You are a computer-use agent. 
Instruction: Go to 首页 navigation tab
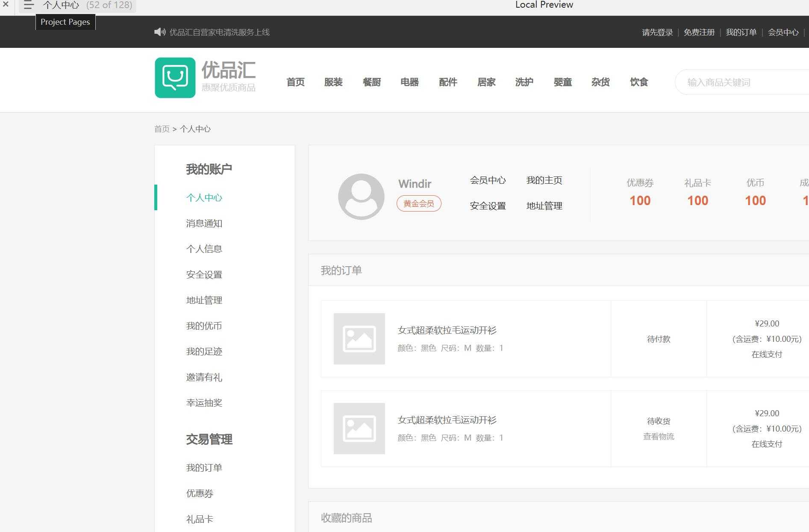(x=295, y=82)
